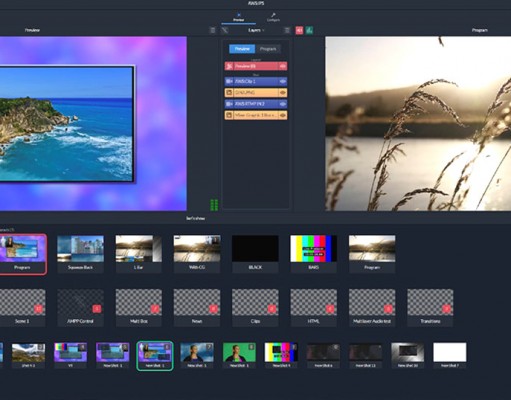Select the blank white shot thumbnail
511x400 pixels.
[x=449, y=356]
